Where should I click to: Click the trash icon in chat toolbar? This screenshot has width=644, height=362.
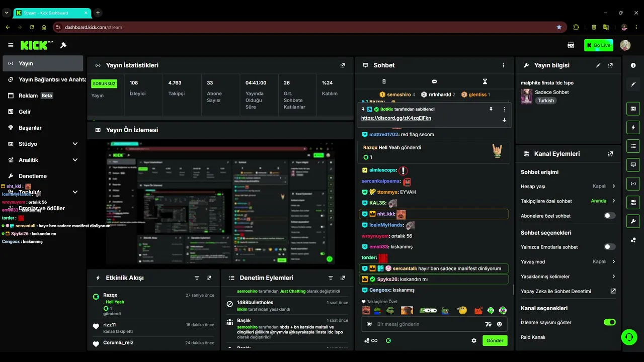point(384,81)
